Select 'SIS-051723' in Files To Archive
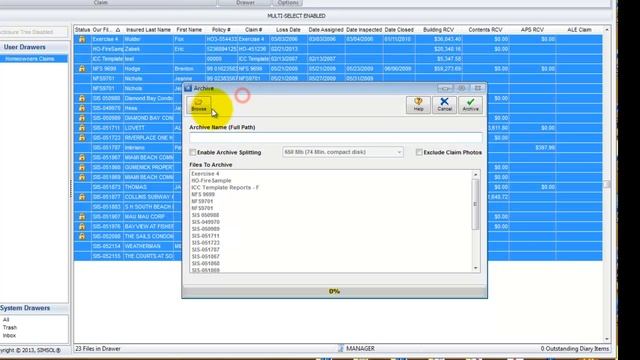The width and height of the screenshot is (640, 360). pos(205,242)
